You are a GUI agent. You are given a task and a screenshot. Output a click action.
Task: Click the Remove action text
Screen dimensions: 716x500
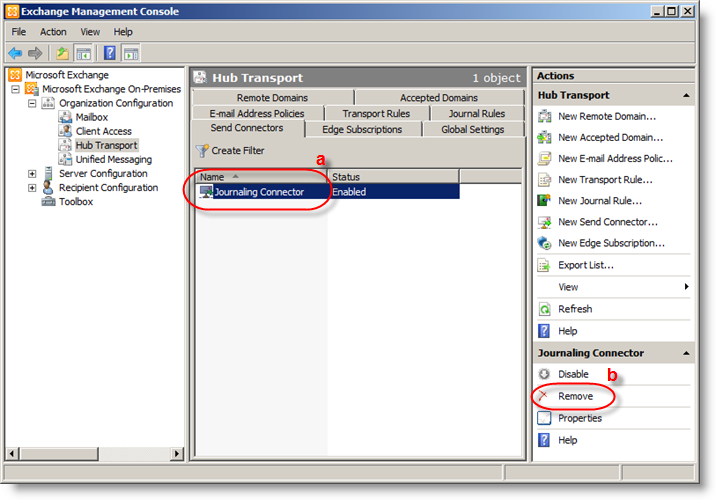pyautogui.click(x=575, y=396)
